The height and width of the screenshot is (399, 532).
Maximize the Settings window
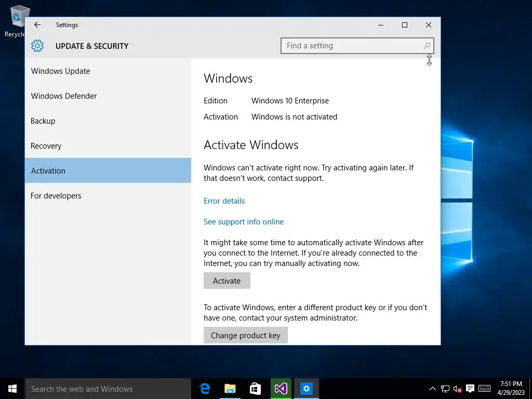(x=404, y=25)
